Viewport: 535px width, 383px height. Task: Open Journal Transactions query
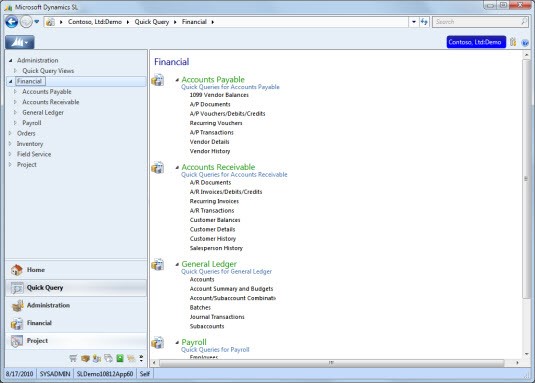[217, 317]
